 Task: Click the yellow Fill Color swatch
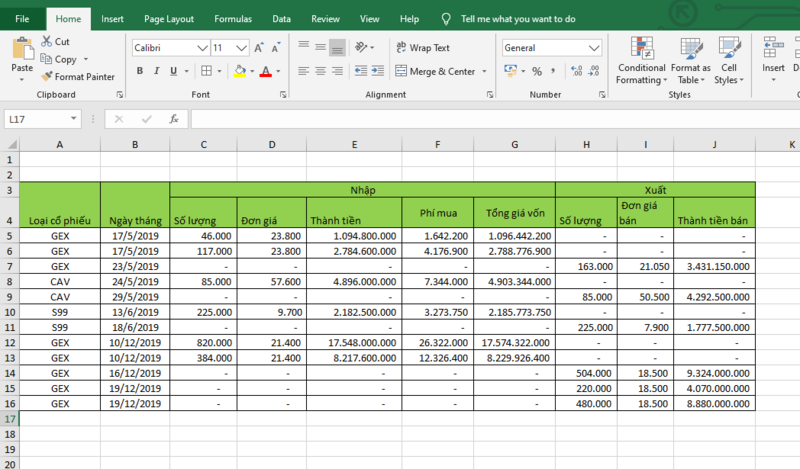tap(239, 71)
